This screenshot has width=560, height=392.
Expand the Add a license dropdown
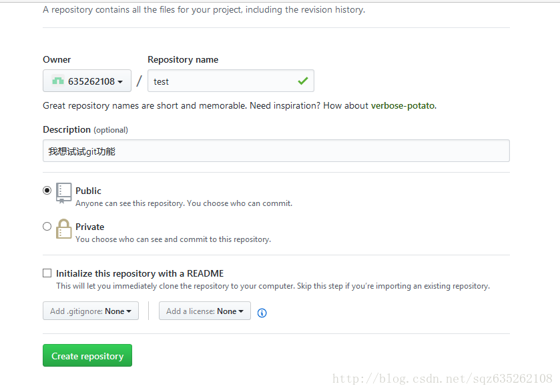[205, 311]
